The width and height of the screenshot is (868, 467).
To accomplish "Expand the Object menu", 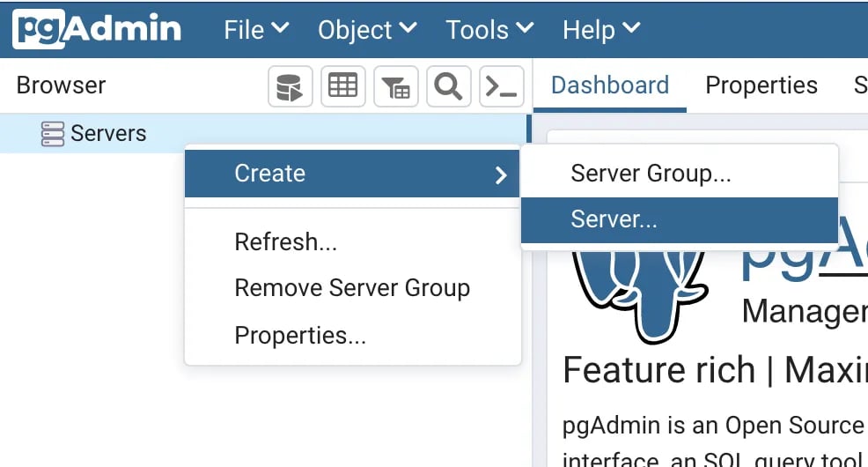I will click(367, 29).
